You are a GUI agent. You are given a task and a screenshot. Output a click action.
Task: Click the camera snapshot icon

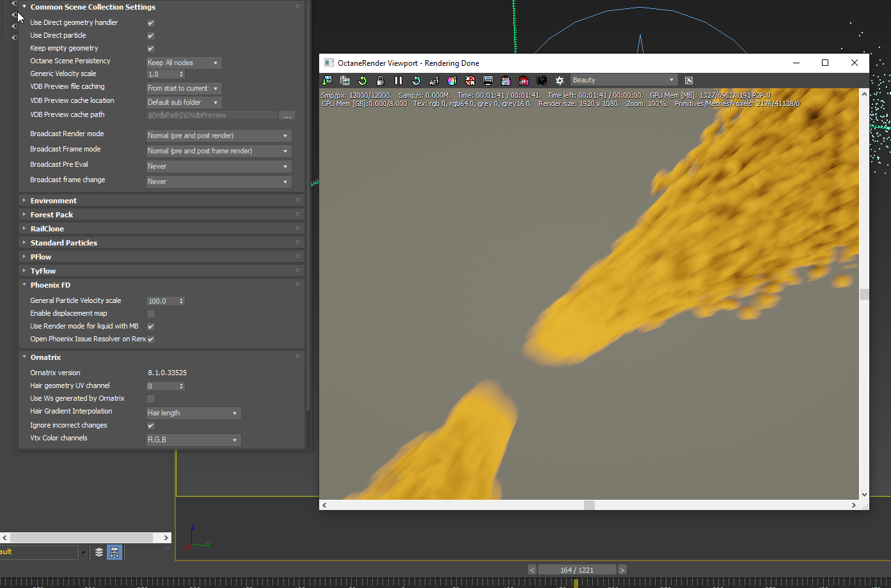pos(542,81)
